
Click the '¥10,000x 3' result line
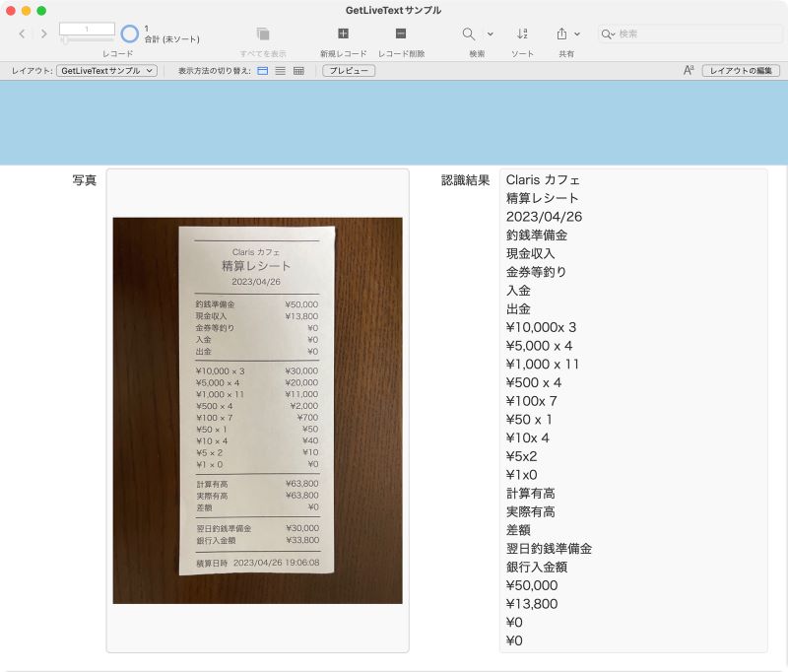pos(541,327)
